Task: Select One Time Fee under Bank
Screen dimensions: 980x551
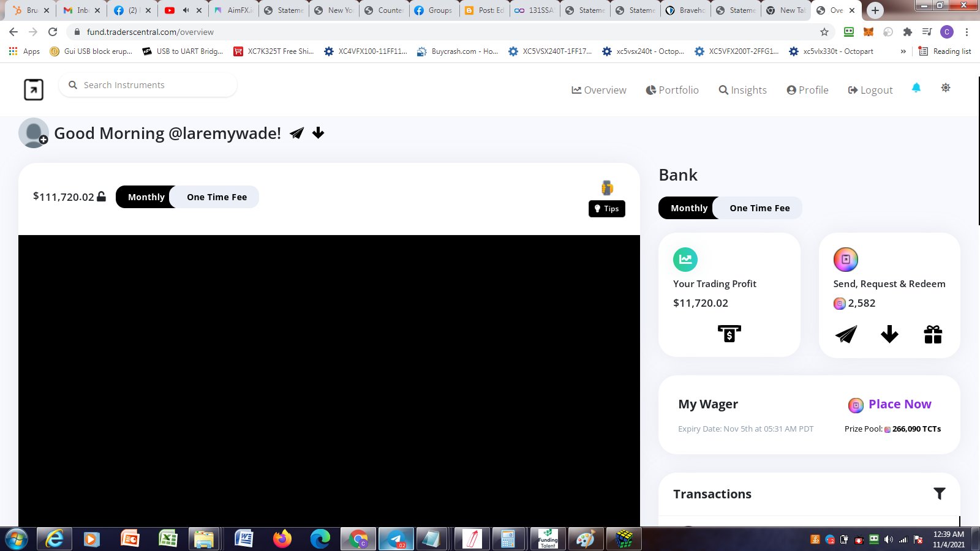Action: (759, 208)
